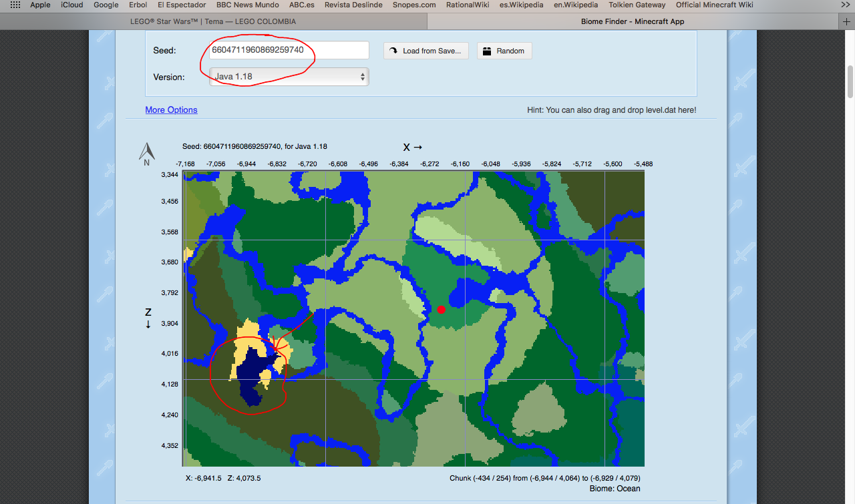Click inside the Seed input field
Screen dimensions: 855x504
(x=289, y=50)
